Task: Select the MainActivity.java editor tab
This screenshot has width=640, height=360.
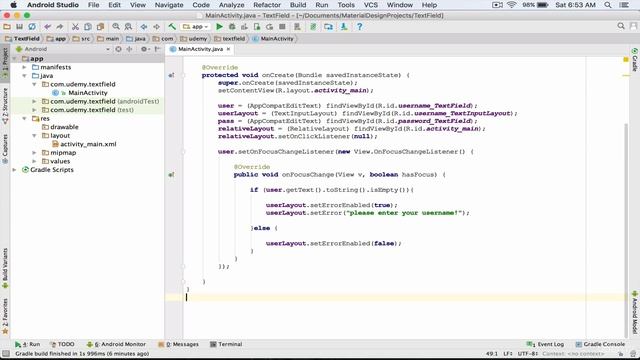Action: tap(200, 49)
